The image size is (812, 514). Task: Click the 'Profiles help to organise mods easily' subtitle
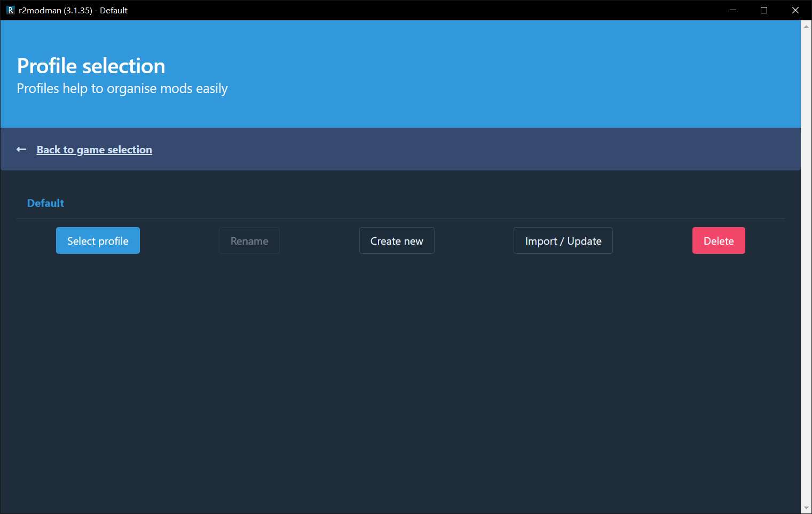[122, 89]
